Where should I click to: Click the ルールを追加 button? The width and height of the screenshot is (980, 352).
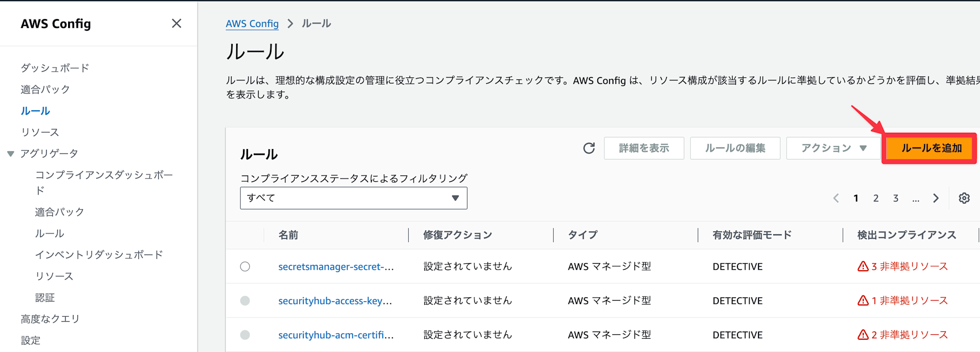(x=931, y=148)
